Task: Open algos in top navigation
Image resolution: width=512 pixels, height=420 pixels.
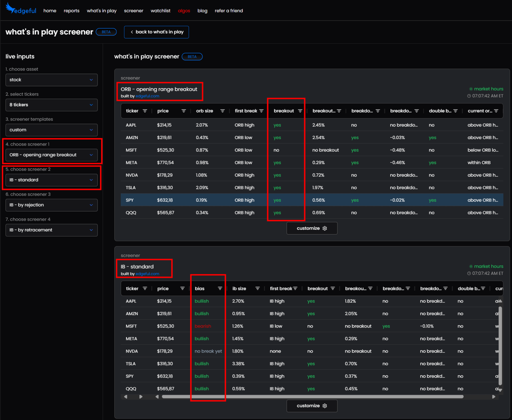Action: (x=184, y=11)
